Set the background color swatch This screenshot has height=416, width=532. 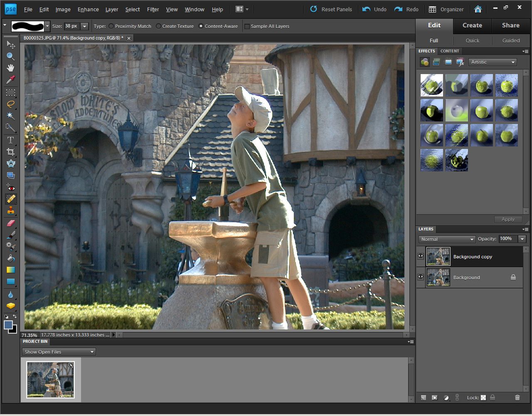(x=14, y=330)
